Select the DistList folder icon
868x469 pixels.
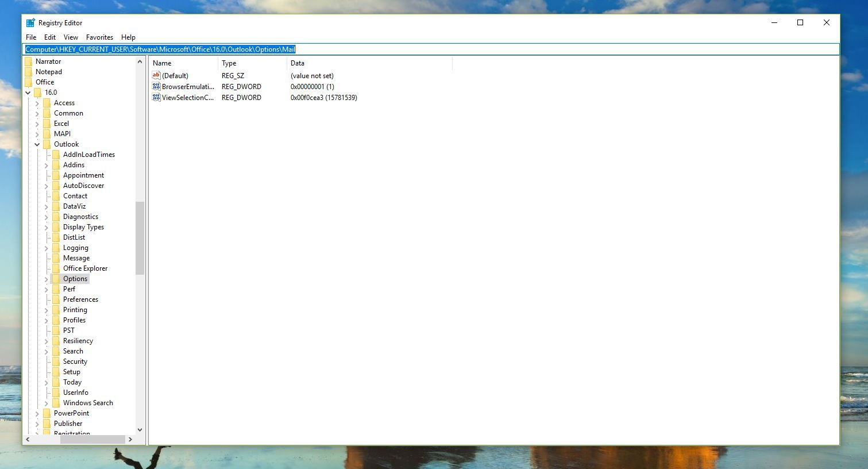click(56, 237)
